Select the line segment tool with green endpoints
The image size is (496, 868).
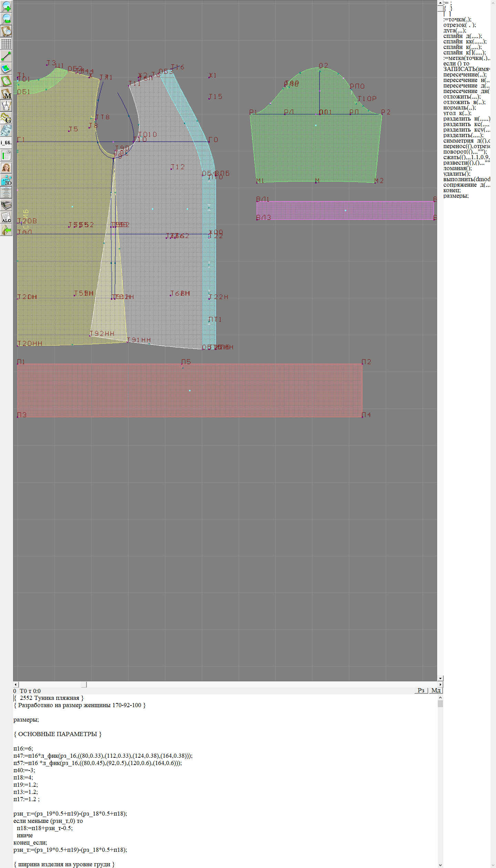pos(6,56)
